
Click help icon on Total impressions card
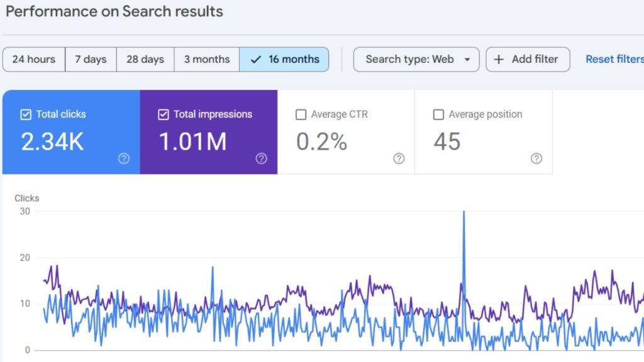[x=261, y=158]
